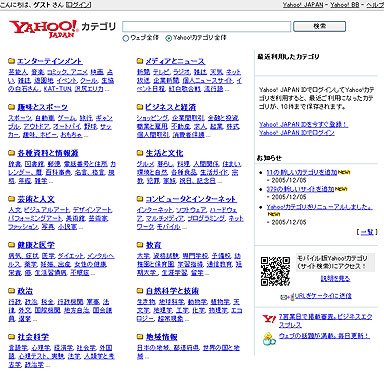Click the search text field

(x=207, y=27)
